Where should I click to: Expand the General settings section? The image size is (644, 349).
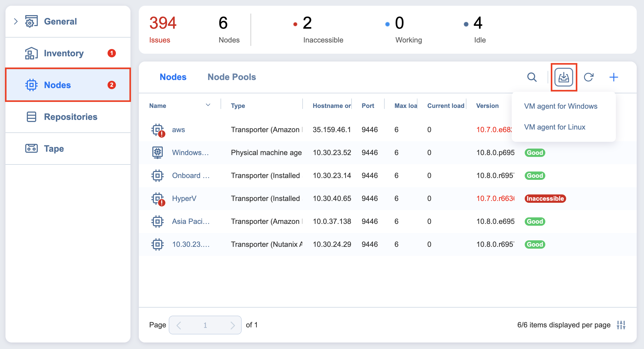click(x=16, y=21)
